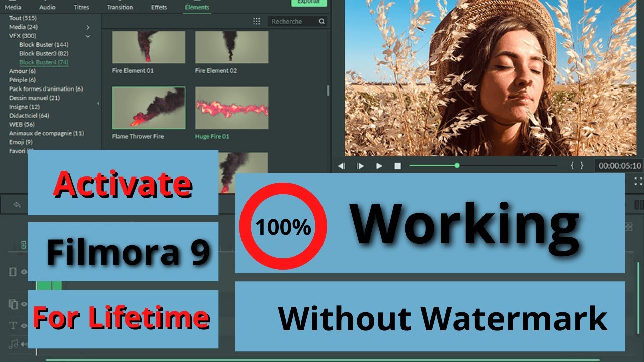Screen dimensions: 644x362
Task: Switch to the Audio tab
Action: point(47,7)
